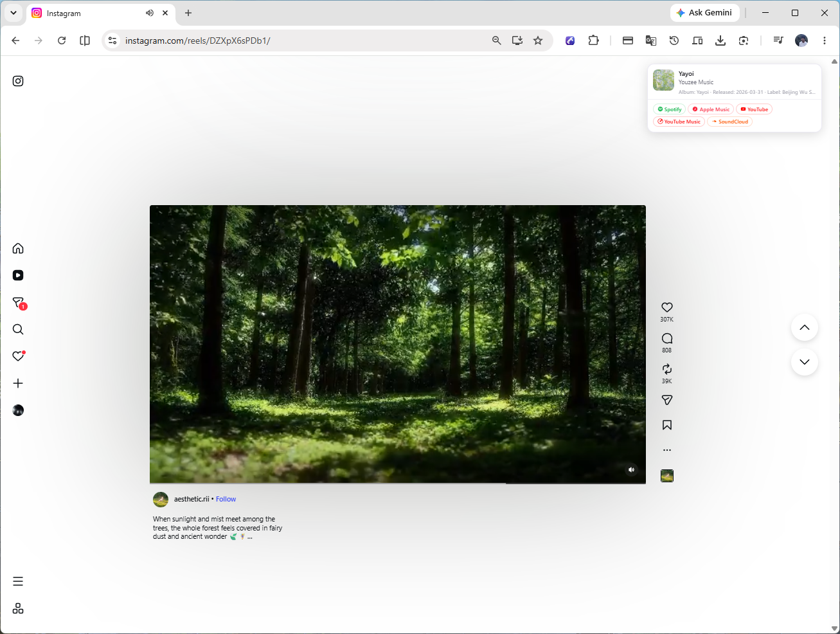Mute the Instagram browser tab audio
This screenshot has height=634, width=840.
coord(150,13)
